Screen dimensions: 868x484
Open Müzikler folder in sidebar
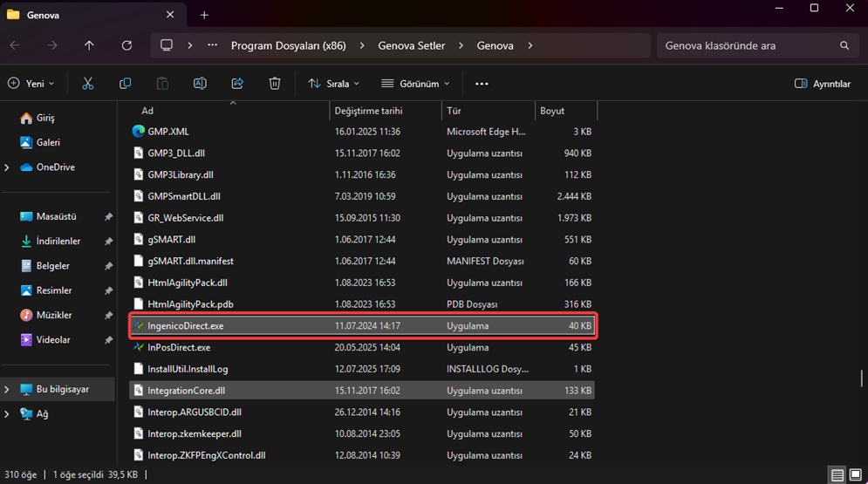tap(46, 315)
